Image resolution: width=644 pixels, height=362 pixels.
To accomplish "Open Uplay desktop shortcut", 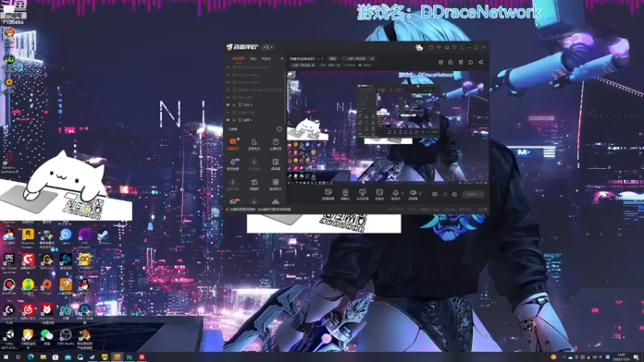I will pos(66,237).
